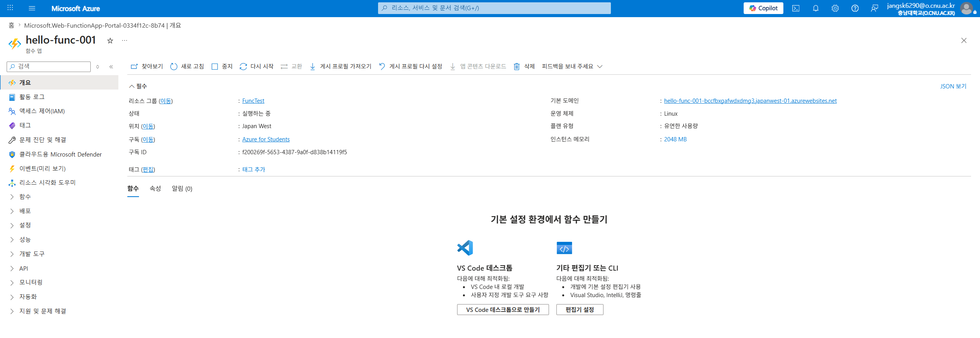Viewport: 980px width, 338px height.
Task: Click 2048 MB instance memory link
Action: pyautogui.click(x=676, y=139)
